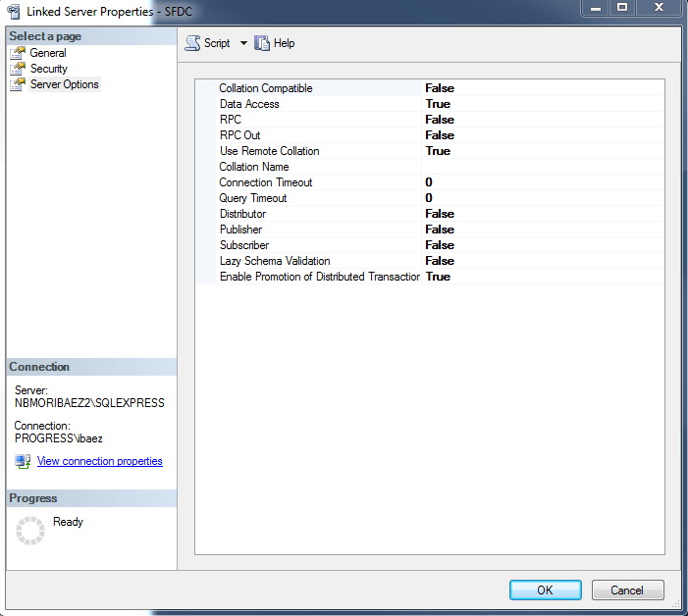Click the Help book icon
This screenshot has width=688, height=616.
tap(262, 43)
